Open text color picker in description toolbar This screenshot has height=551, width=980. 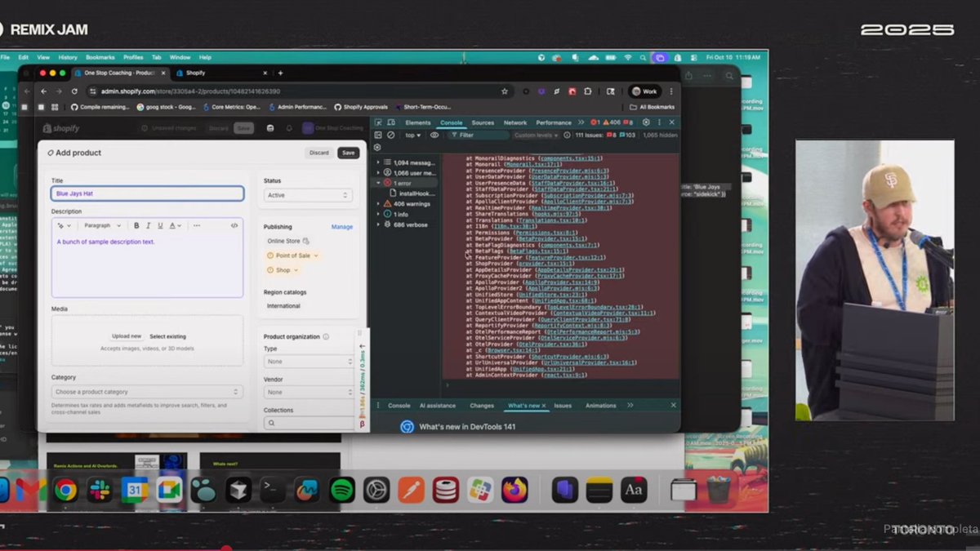point(175,225)
